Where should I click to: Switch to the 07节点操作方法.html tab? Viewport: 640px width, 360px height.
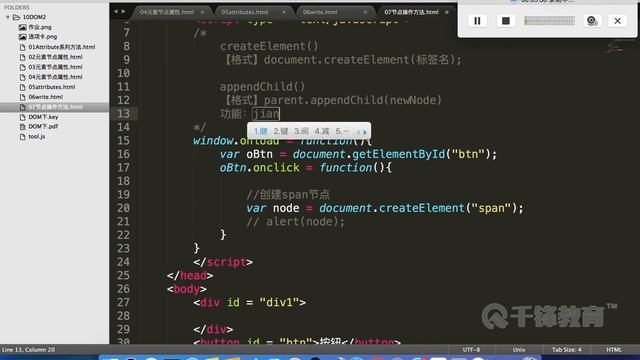click(411, 12)
